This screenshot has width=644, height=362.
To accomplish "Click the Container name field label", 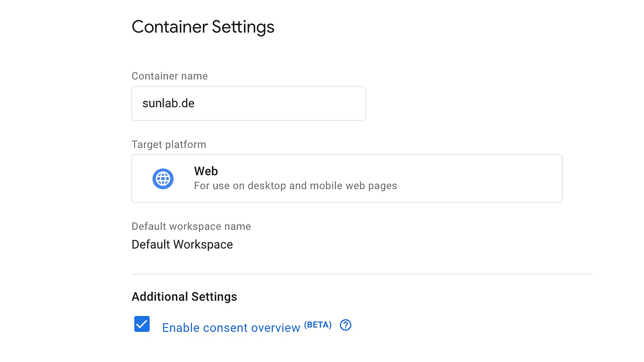I will pyautogui.click(x=169, y=76).
